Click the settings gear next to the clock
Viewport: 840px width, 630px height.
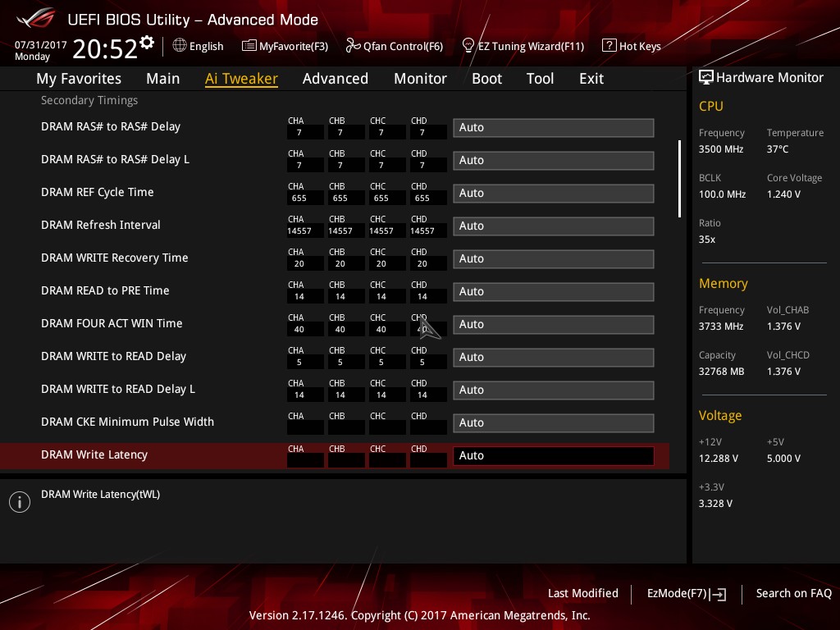(x=147, y=42)
